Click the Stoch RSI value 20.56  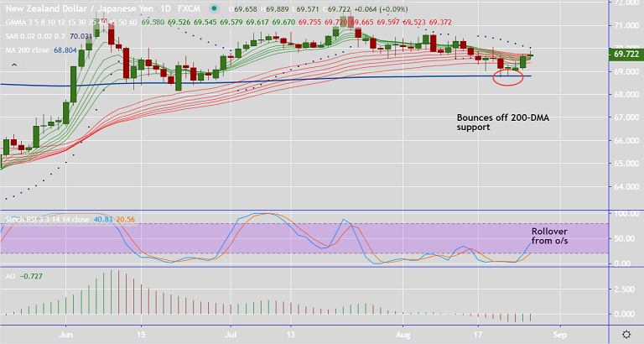click(125, 220)
